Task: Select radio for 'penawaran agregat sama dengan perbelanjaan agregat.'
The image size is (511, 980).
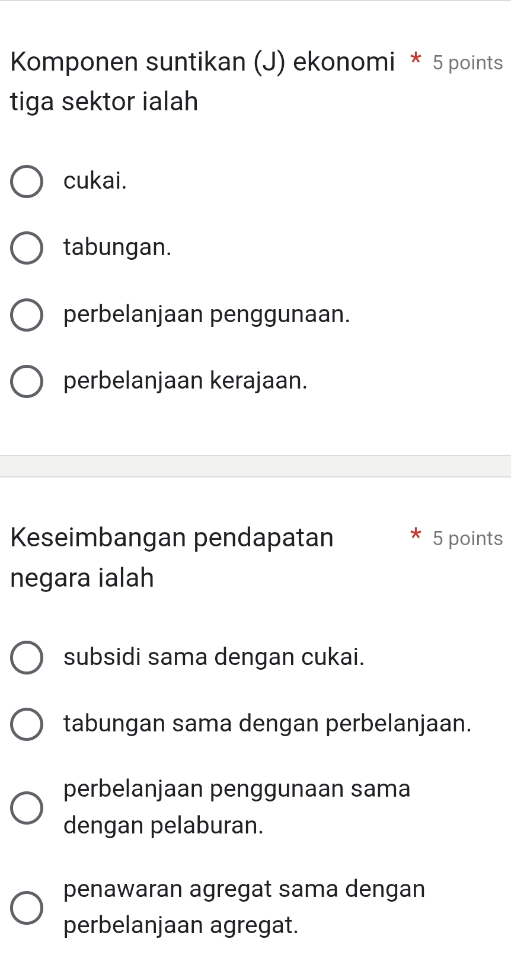Action: 27,908
